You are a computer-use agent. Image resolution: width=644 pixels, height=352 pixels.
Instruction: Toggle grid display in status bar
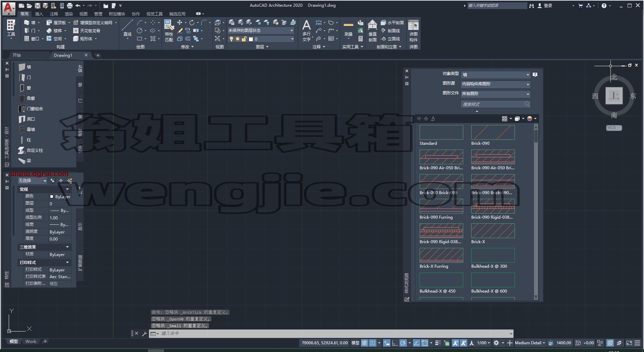click(x=364, y=343)
